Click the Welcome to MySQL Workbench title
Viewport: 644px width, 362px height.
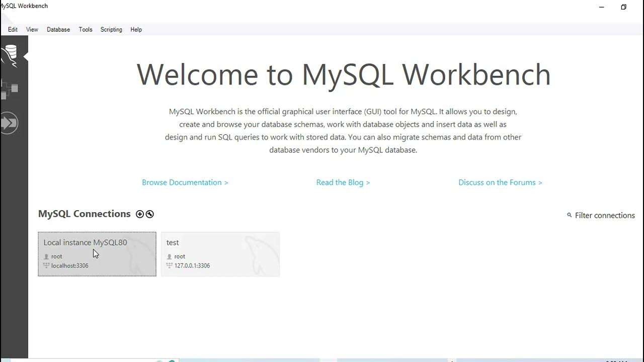point(344,74)
